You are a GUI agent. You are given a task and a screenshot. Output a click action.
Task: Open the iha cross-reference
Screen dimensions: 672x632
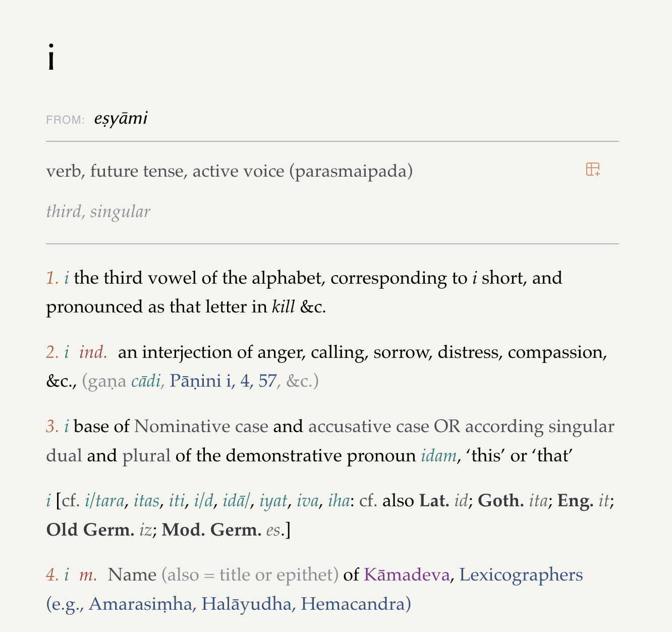click(x=339, y=501)
